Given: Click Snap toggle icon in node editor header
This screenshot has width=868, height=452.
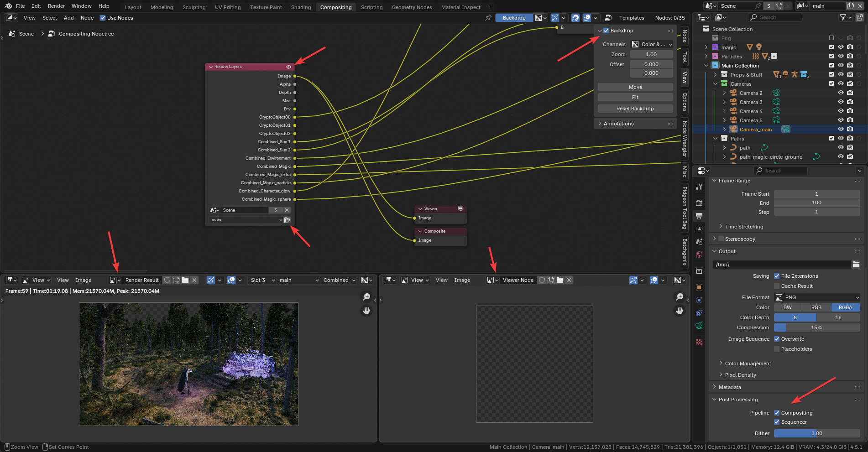Looking at the screenshot, I should click(x=575, y=18).
